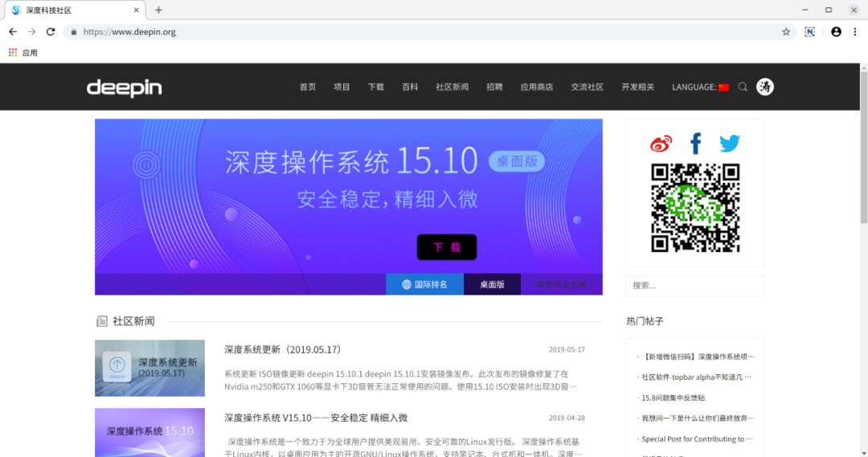Maximize the browser window
This screenshot has height=457, width=868.
coord(829,10)
